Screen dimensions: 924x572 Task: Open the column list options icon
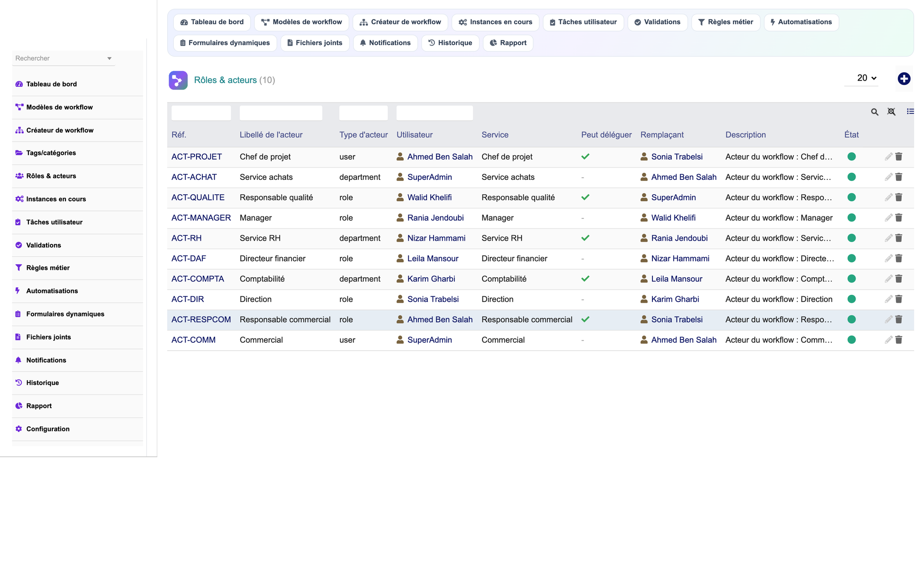click(x=910, y=112)
